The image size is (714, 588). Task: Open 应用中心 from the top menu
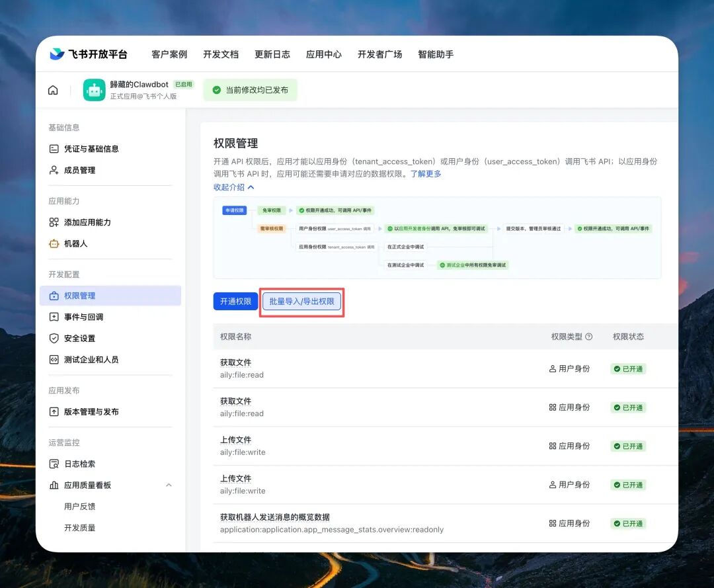324,55
